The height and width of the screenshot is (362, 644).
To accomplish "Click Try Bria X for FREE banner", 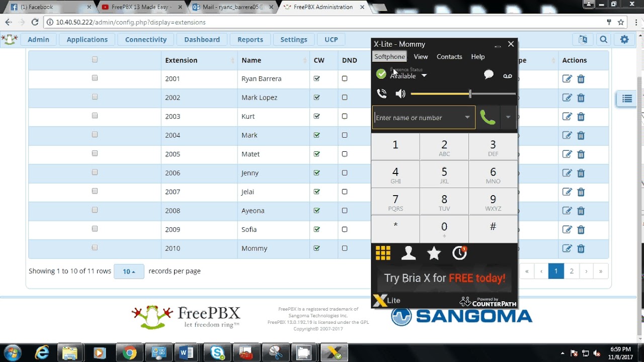I will pos(445,278).
